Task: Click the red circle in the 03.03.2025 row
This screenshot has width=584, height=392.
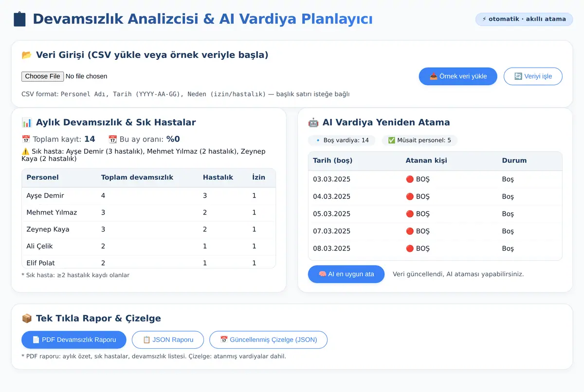Action: pos(410,179)
